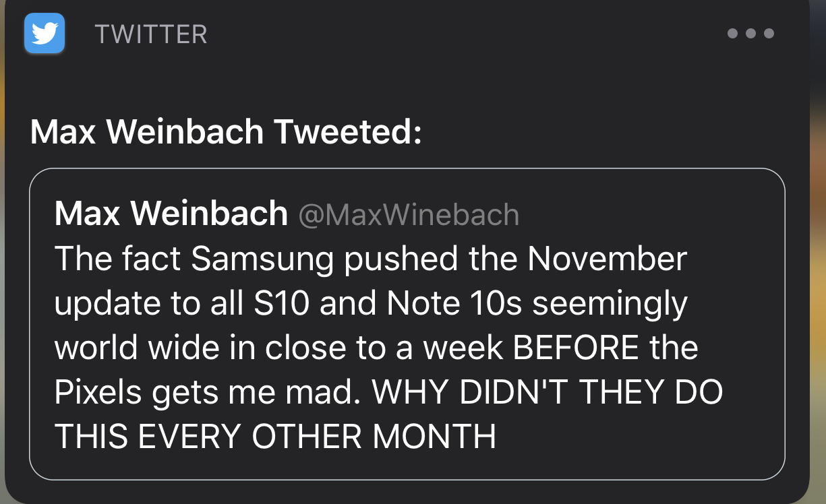This screenshot has width=826, height=504.
Task: Click the word "seemingly" in the tweet
Action: (x=610, y=305)
